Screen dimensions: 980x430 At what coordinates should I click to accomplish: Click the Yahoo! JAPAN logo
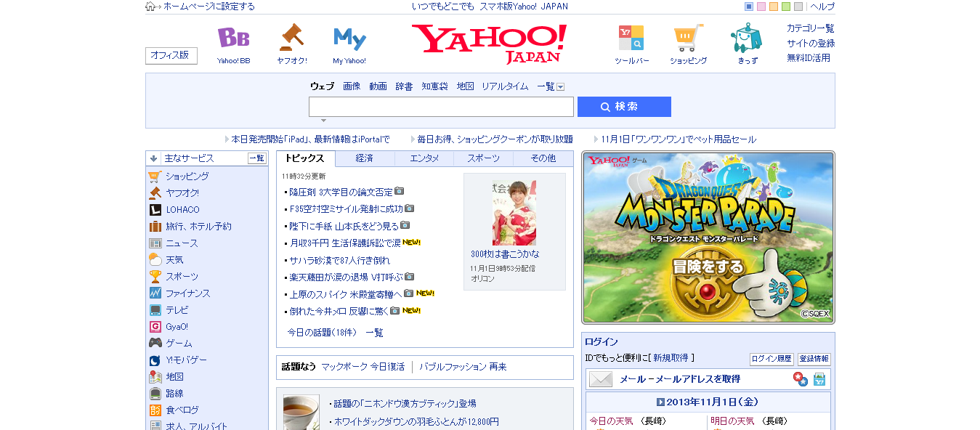coord(489,44)
